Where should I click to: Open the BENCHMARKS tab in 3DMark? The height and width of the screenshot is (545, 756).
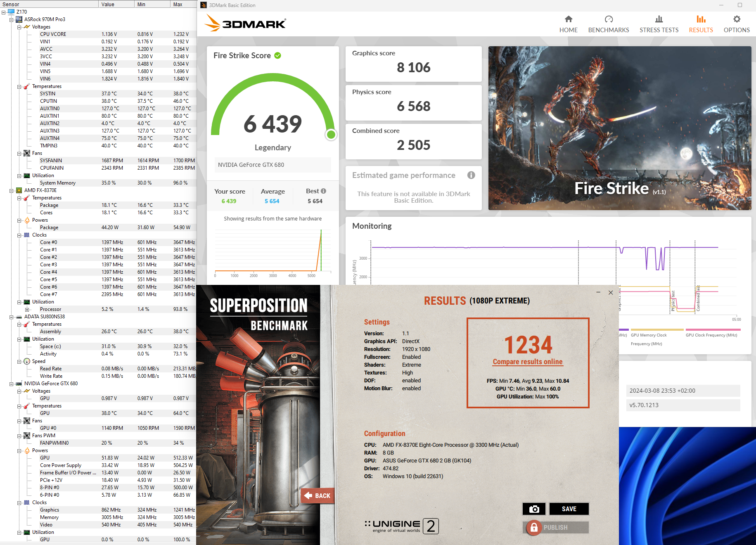609,24
